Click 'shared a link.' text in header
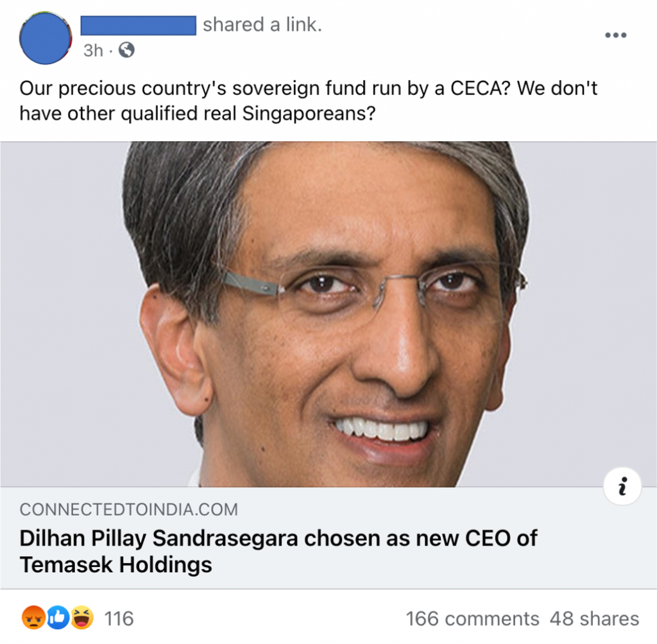The width and height of the screenshot is (657, 644). 262,25
